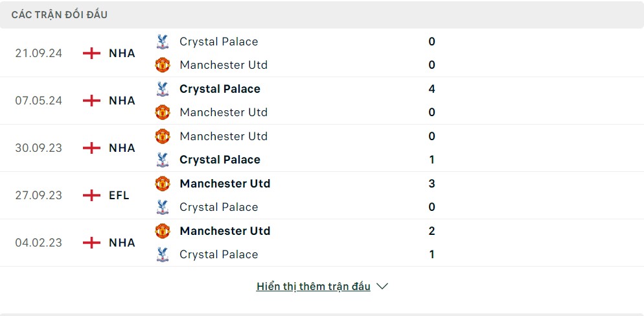Click 'CÁC TRẬN ĐỐI ĐẦU' section header

(60, 15)
